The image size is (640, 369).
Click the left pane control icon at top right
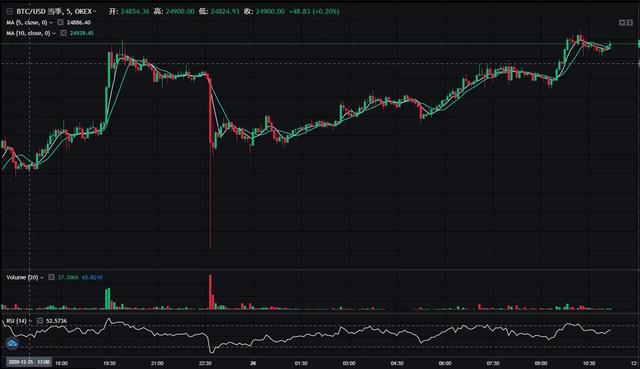[622, 22]
